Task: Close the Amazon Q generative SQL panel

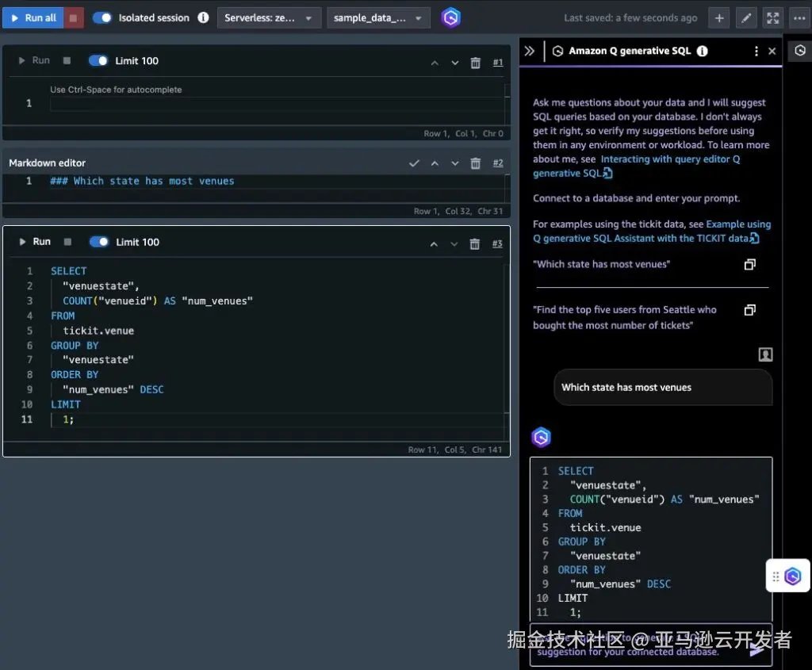Action: [x=772, y=51]
